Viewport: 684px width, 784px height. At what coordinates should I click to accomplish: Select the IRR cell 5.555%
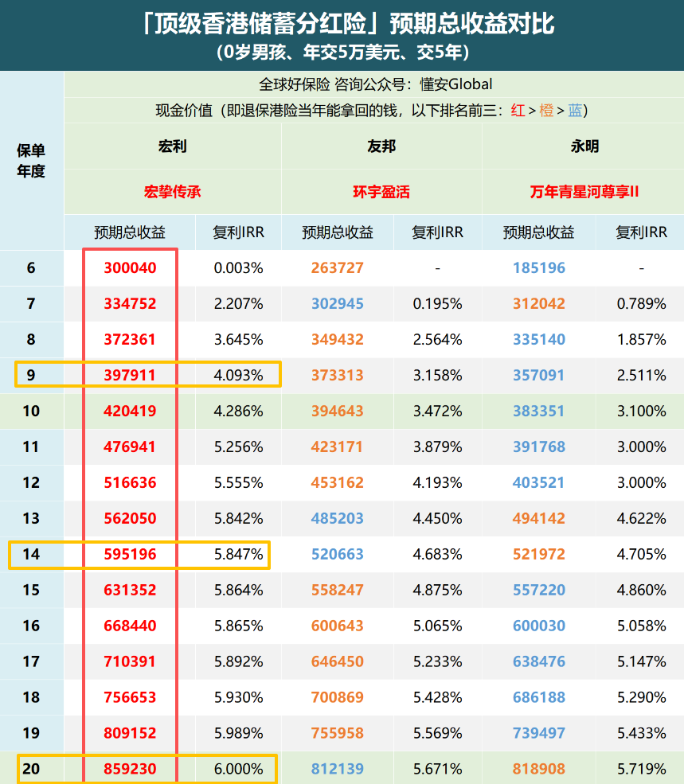tap(238, 482)
